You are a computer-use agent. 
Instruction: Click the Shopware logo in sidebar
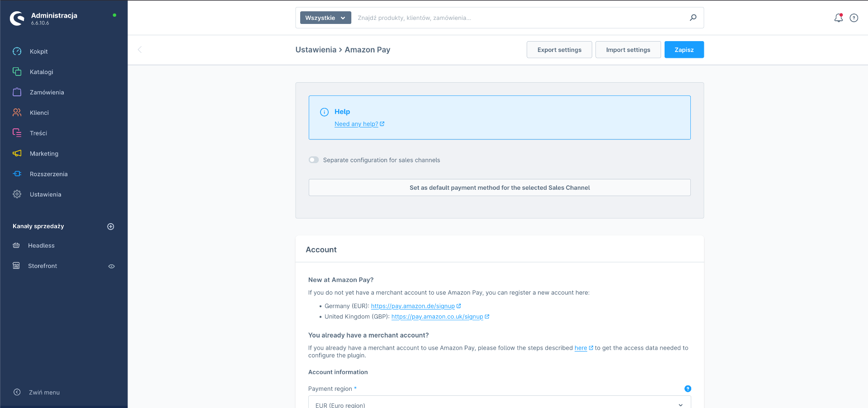click(17, 19)
